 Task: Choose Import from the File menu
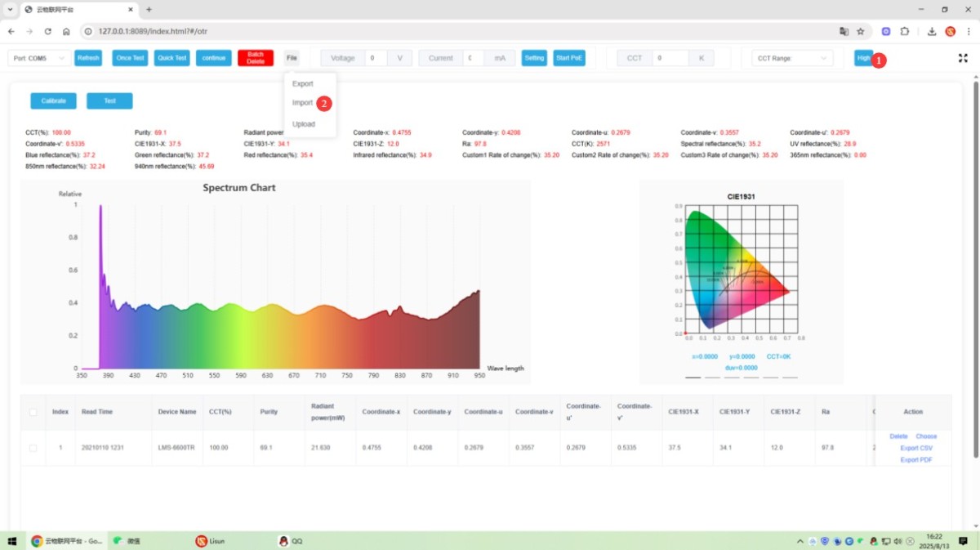click(303, 103)
